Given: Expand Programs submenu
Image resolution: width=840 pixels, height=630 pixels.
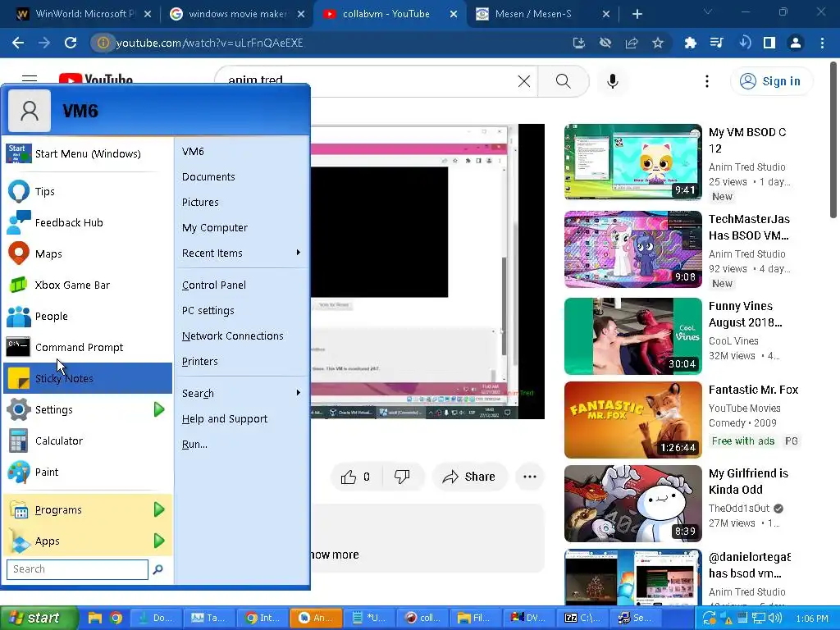Looking at the screenshot, I should pyautogui.click(x=88, y=509).
